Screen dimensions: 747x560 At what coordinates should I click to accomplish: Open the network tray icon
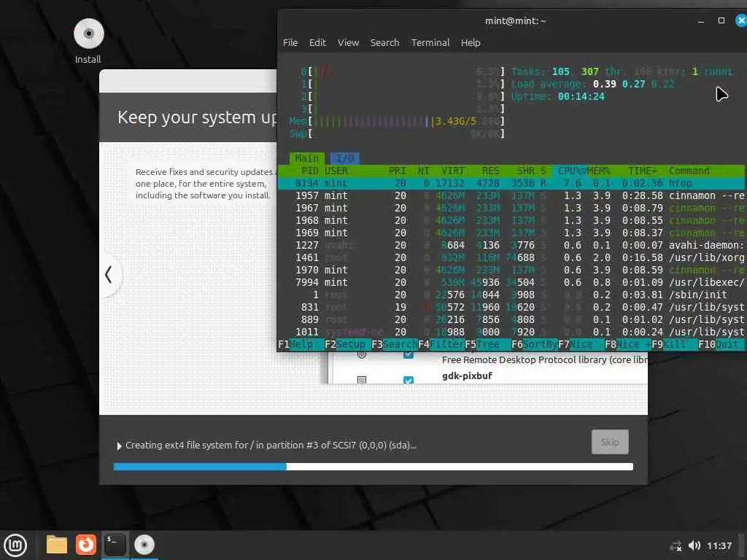676,545
